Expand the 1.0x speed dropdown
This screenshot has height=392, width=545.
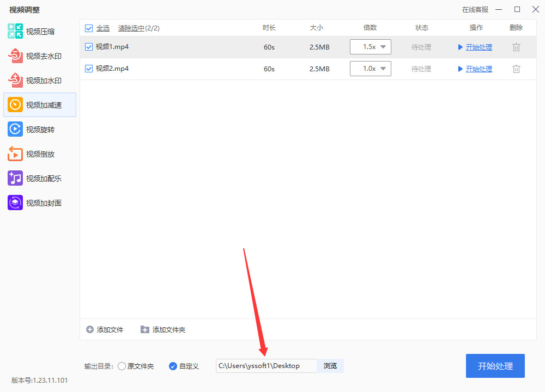coord(371,69)
